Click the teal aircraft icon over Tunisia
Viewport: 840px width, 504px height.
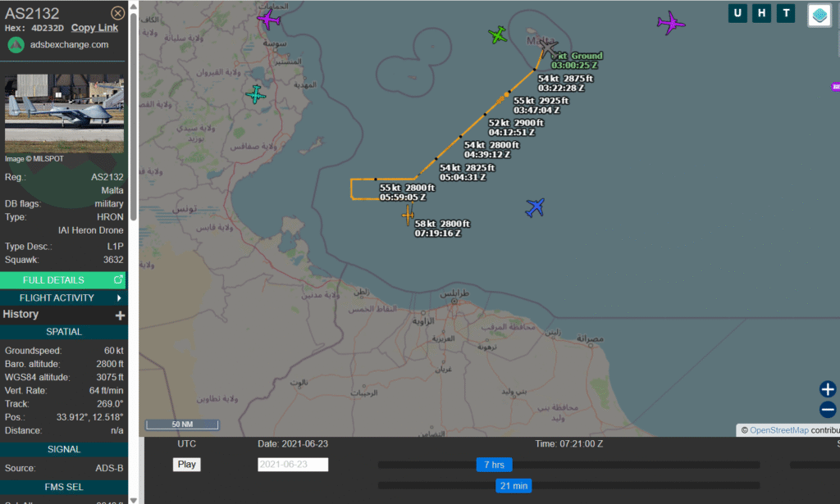(257, 95)
